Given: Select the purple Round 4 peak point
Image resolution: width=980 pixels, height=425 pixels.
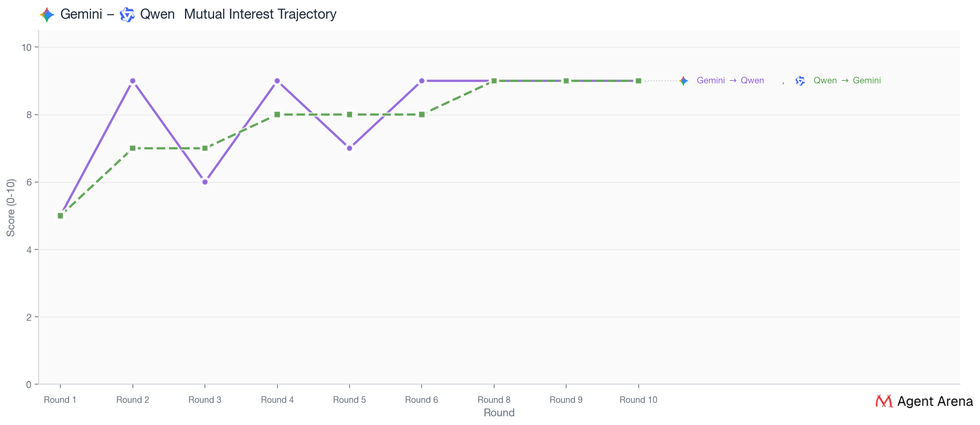Looking at the screenshot, I should point(277,81).
